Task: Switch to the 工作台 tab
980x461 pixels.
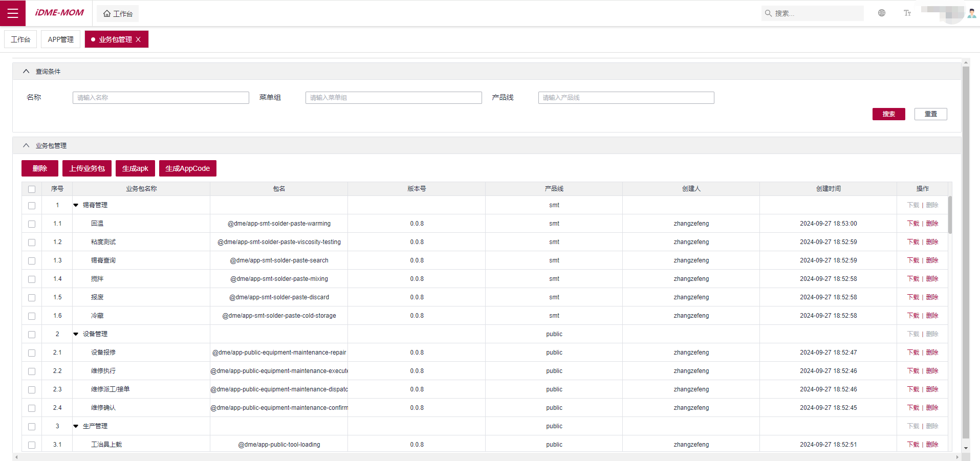Action: click(20, 39)
